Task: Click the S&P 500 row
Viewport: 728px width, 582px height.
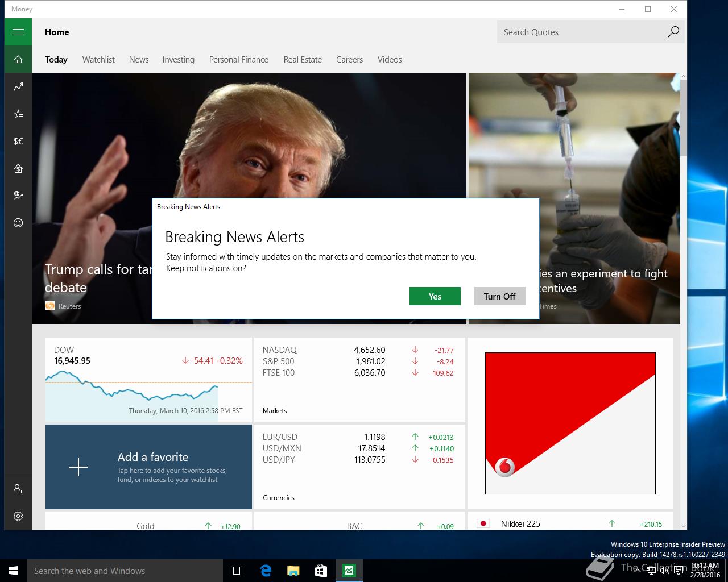Action: (x=358, y=361)
